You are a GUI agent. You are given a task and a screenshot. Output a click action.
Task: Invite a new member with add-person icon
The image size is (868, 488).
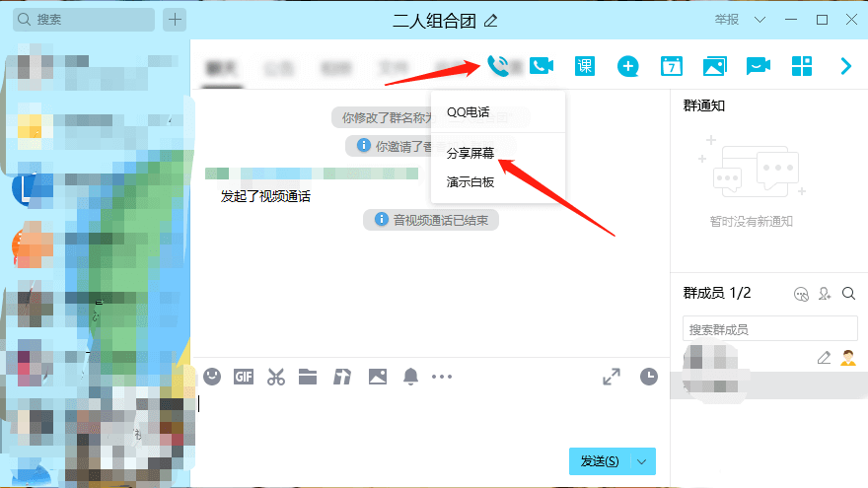(825, 294)
